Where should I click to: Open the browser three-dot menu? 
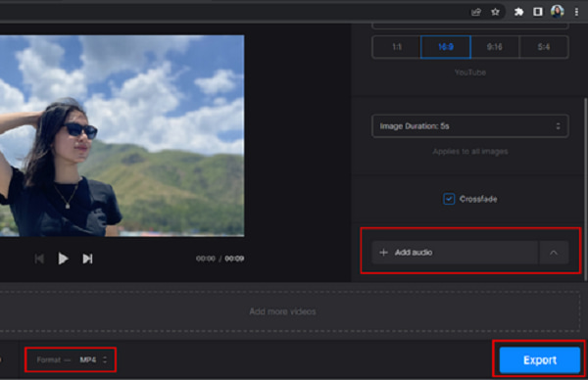576,12
